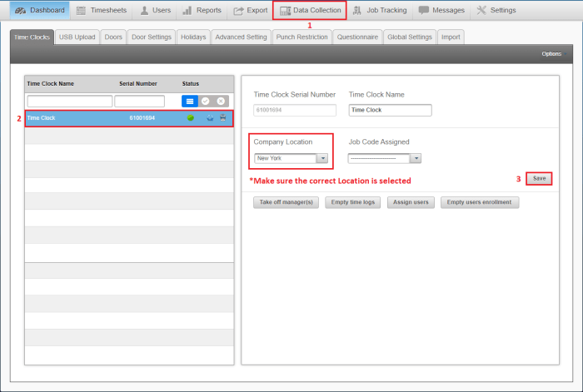583x392 pixels.
Task: Click the X status filter icon
Action: click(x=221, y=101)
